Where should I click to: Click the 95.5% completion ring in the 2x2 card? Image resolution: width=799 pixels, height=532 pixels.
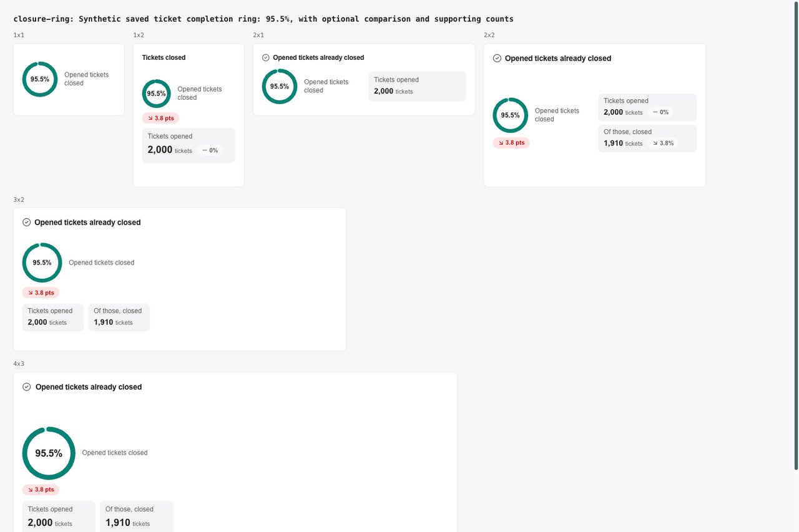coord(511,115)
